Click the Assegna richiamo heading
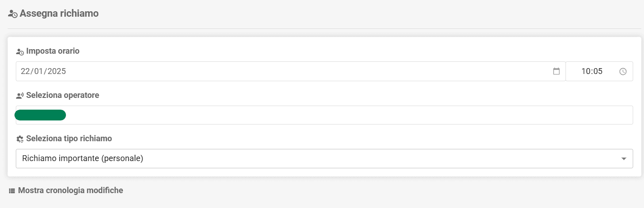This screenshot has height=208, width=644. (x=59, y=14)
